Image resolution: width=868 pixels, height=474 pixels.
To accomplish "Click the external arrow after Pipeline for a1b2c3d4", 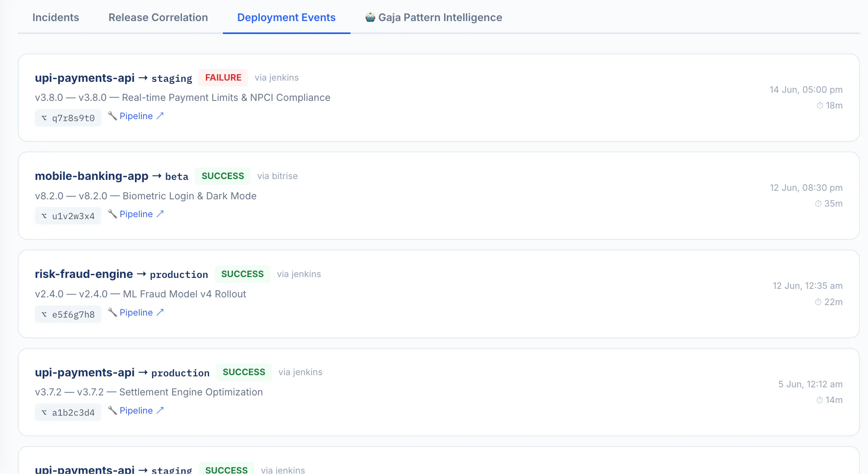I will [x=160, y=410].
